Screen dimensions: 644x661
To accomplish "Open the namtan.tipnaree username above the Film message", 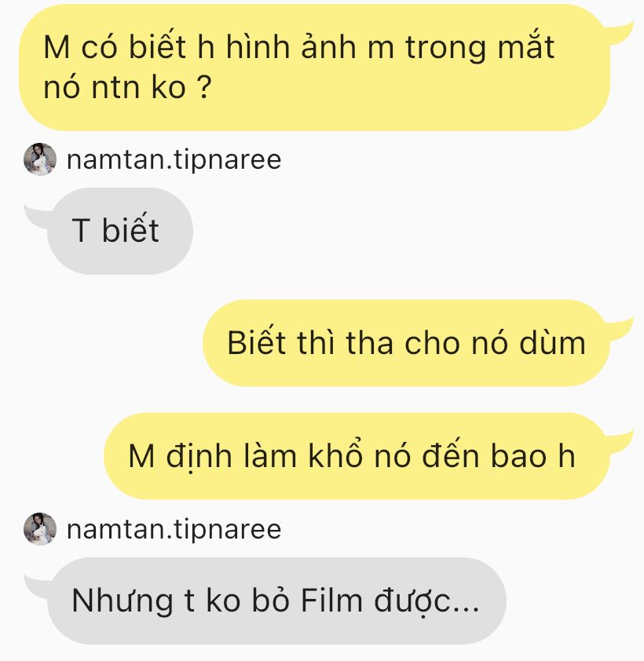I will 174,529.
